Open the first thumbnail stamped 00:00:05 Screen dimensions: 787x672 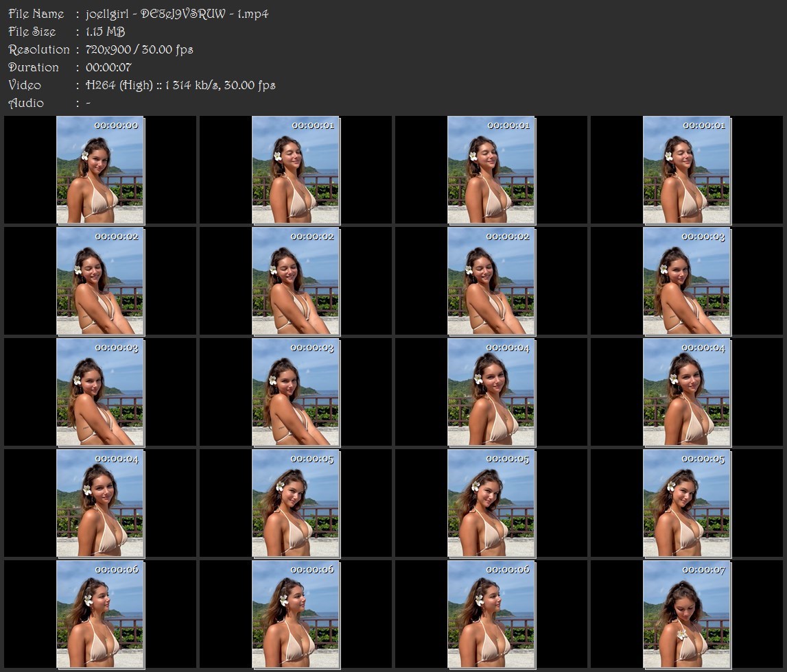click(296, 503)
